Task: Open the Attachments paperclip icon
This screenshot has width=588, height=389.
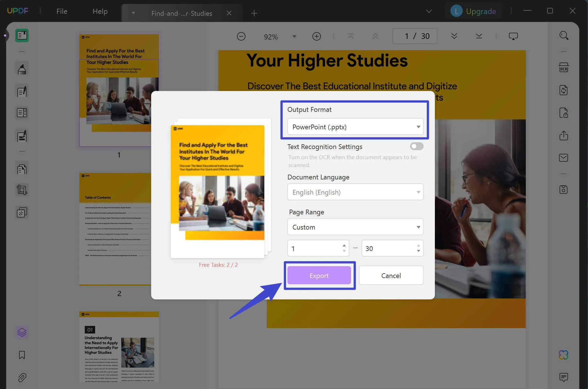Action: (22, 377)
